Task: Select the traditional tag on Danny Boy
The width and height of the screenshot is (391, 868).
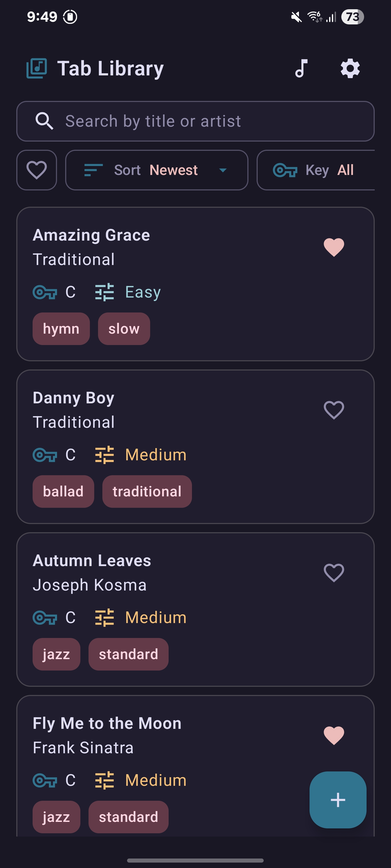Action: [x=147, y=491]
